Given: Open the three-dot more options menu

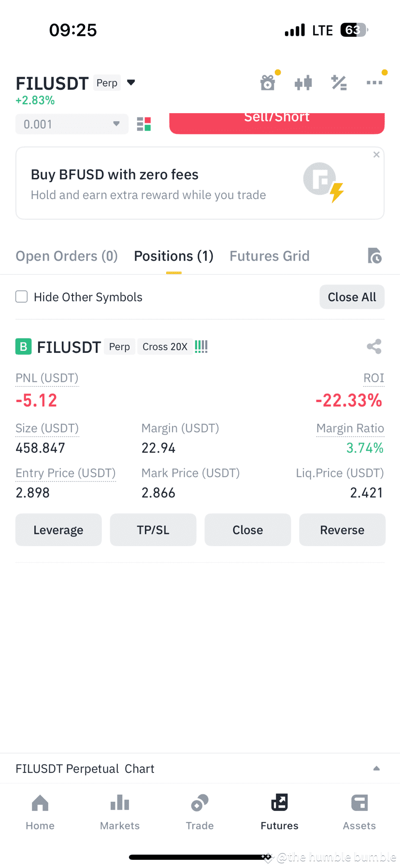Looking at the screenshot, I should click(374, 83).
